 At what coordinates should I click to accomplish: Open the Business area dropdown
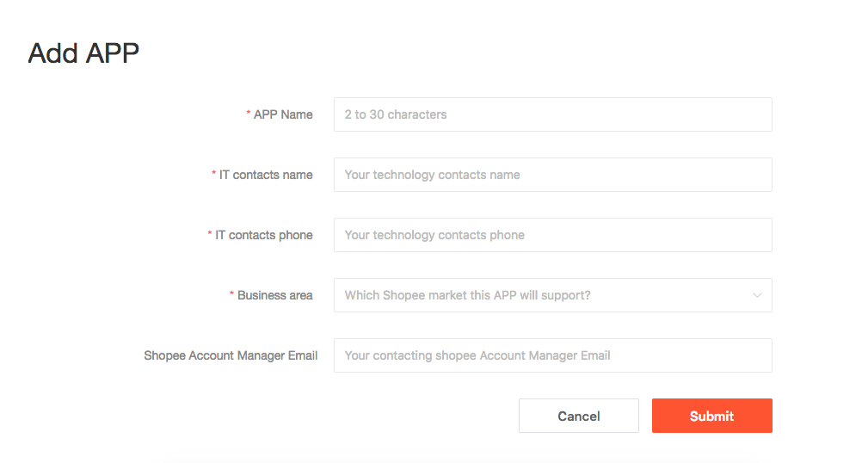552,295
